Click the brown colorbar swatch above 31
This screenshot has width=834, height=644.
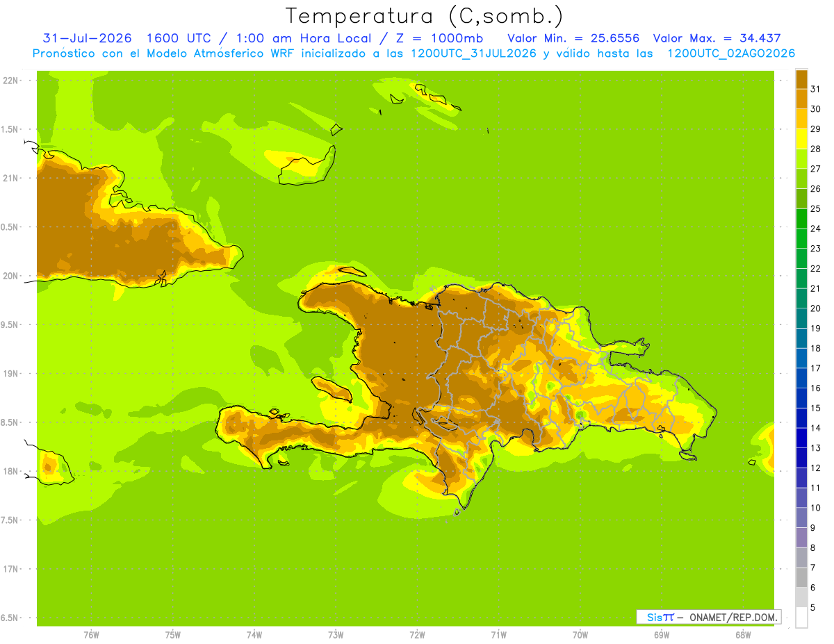click(x=801, y=79)
